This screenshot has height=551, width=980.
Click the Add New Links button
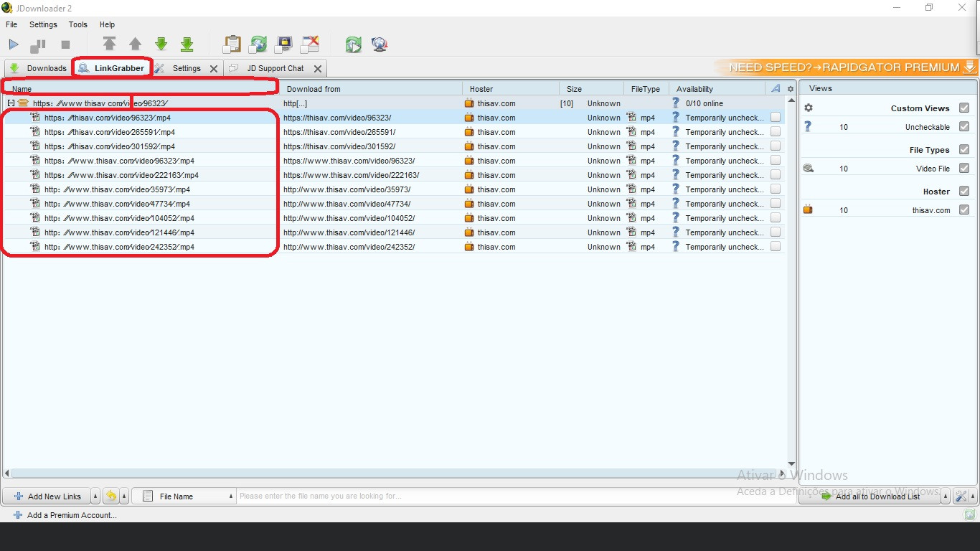pyautogui.click(x=47, y=496)
